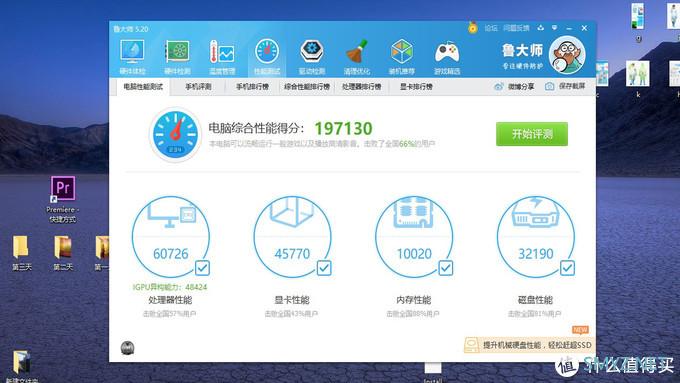Viewport: 680px width, 383px height.
Task: Open the 硬件检测 hardware detection icon
Action: (177, 56)
